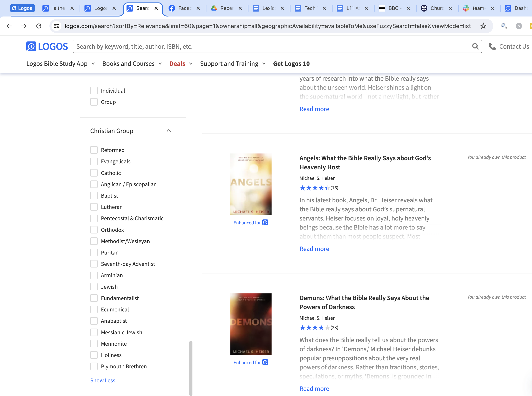Screen dimensions: 532x396
Task: Check the Methodist/Wesleyan checkbox
Action: pyautogui.click(x=94, y=241)
